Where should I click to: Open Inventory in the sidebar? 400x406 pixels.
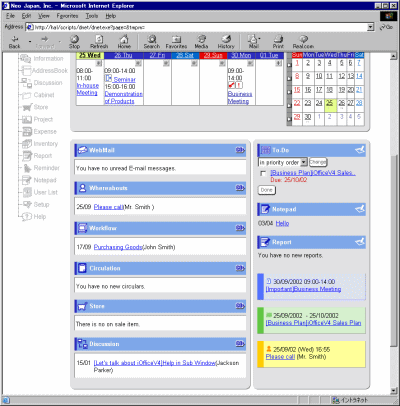39,144
